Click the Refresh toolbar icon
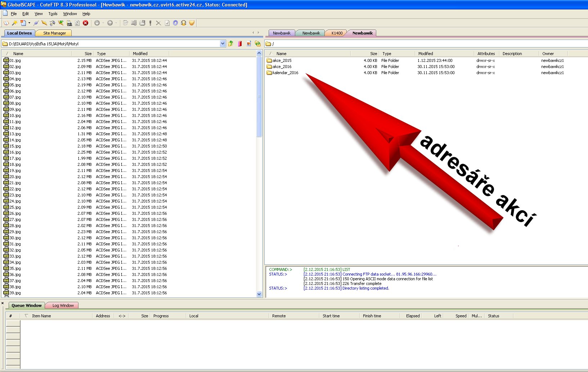Viewport: 588px width, 372px height. (x=77, y=23)
